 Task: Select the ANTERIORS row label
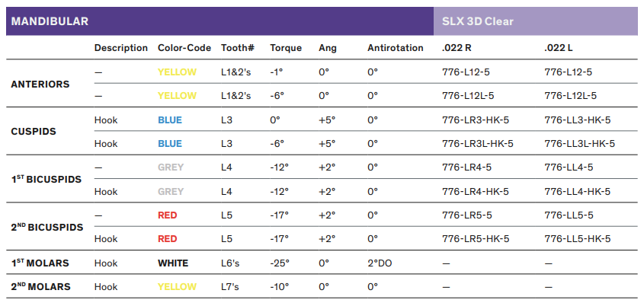(40, 84)
